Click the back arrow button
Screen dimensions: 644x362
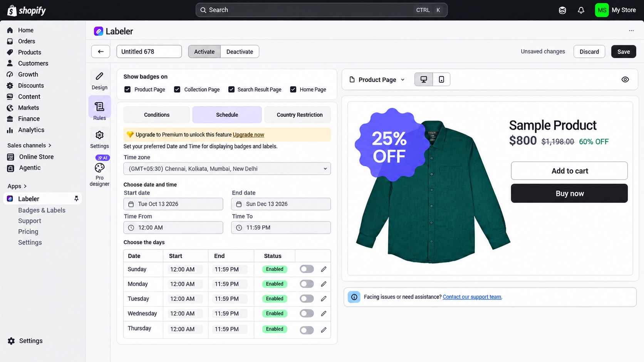pos(101,52)
